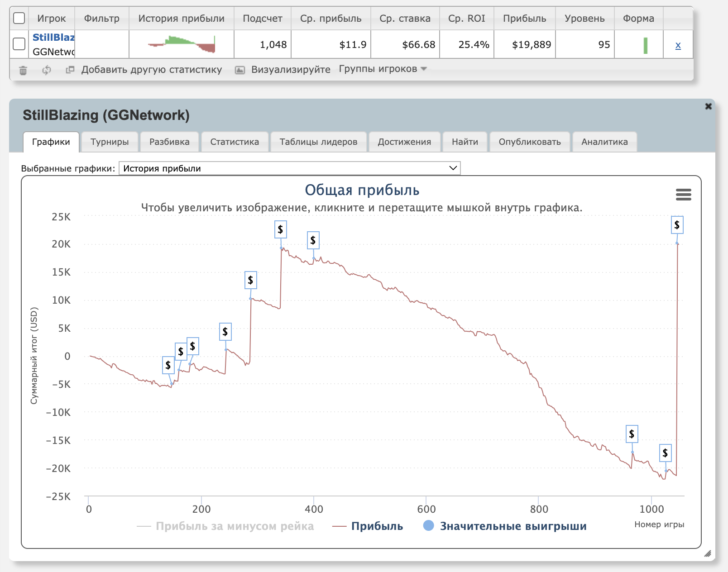Expand the Группы игроков dropdown
Image resolution: width=728 pixels, height=572 pixels.
[x=383, y=69]
